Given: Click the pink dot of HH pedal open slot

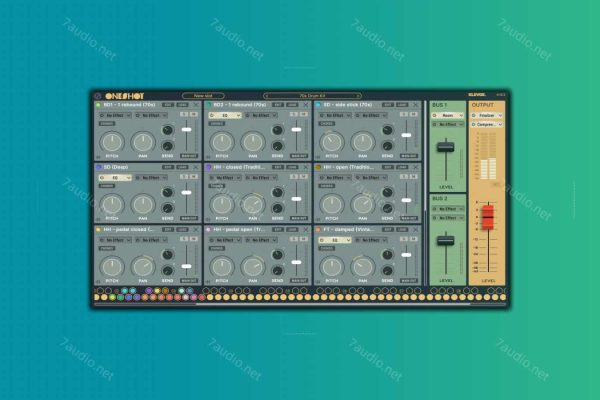Looking at the screenshot, I should (209, 230).
